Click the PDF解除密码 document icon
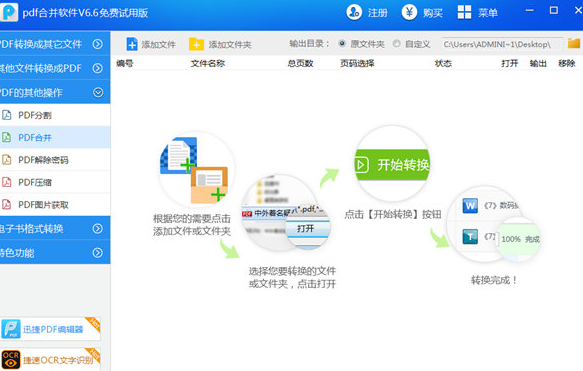Viewport: 583px width, 371px height. [x=6, y=159]
